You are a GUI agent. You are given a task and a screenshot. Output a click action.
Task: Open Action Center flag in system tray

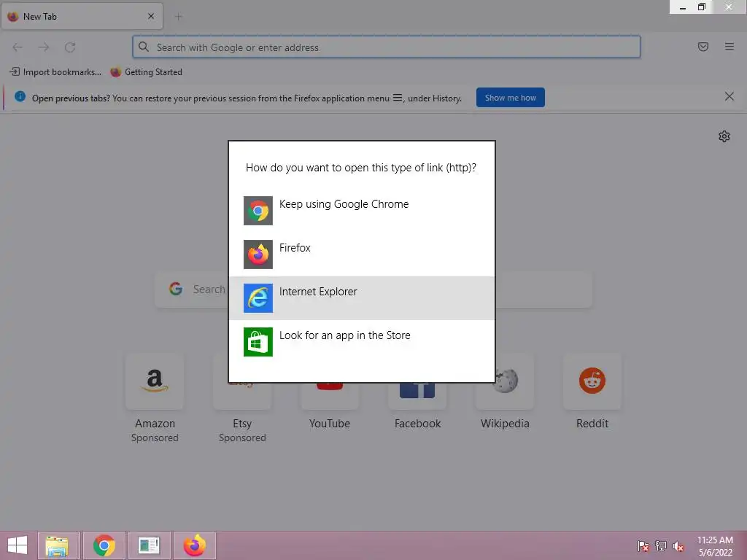pos(643,545)
